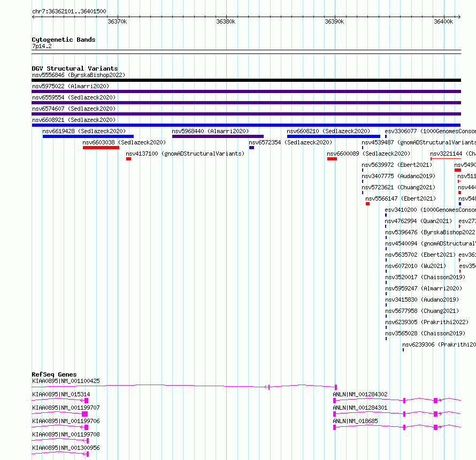Open label nsv4540094 gnomAD variant

click(431, 243)
